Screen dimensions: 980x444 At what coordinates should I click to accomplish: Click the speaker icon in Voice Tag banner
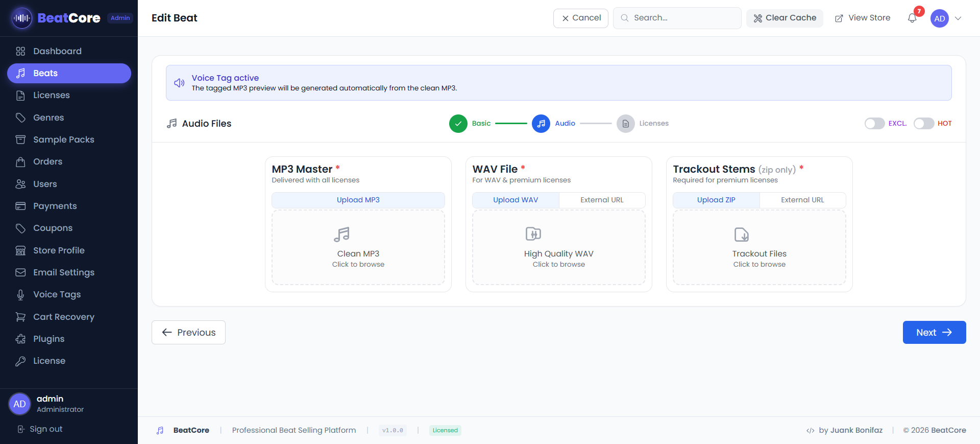pos(179,83)
